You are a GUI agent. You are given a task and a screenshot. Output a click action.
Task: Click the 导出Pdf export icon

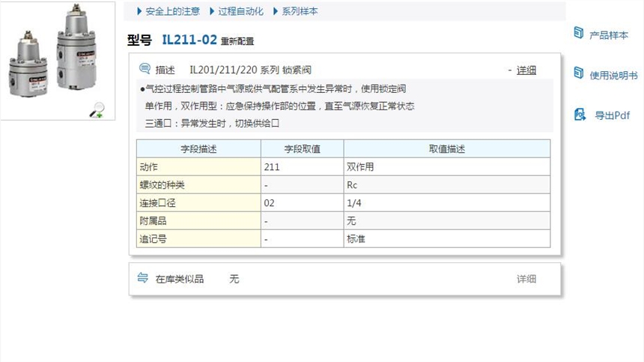(x=579, y=115)
